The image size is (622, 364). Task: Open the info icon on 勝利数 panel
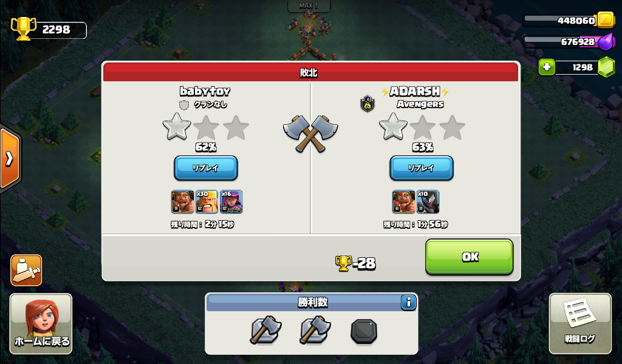click(408, 303)
